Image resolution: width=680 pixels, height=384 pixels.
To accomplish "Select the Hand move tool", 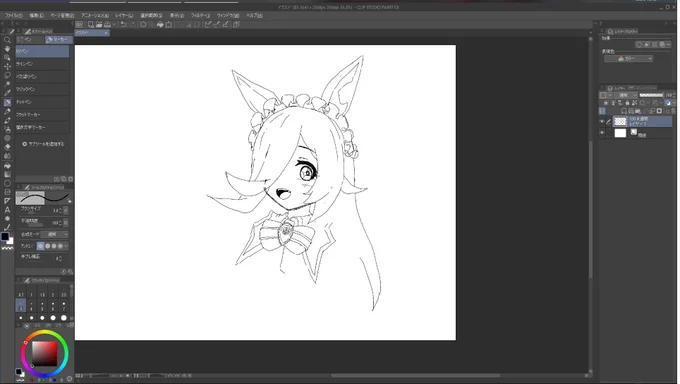I will [7, 49].
